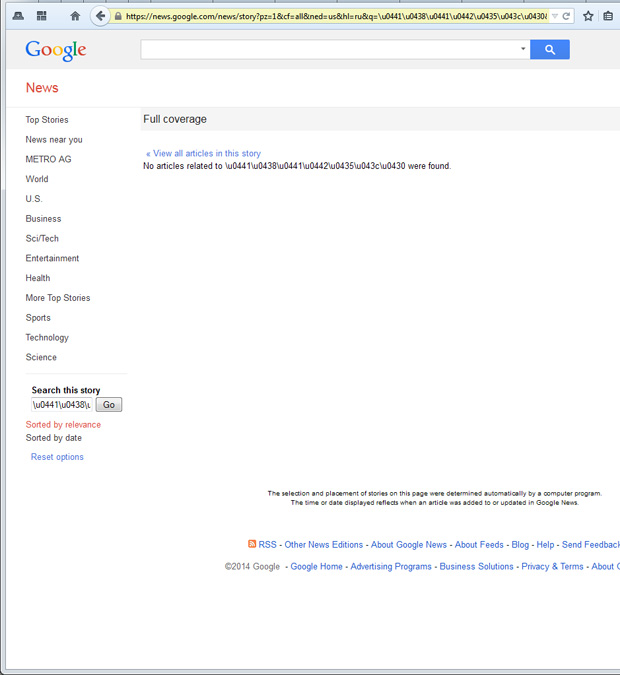Reload the page with the refresh icon

click(566, 16)
